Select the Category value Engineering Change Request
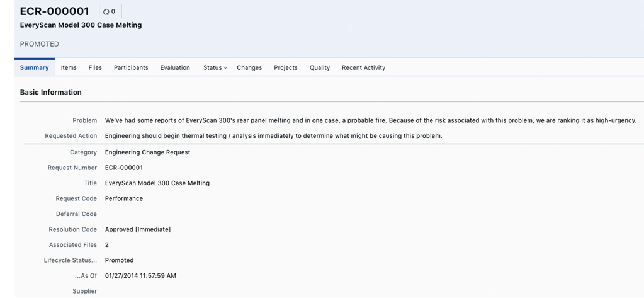Viewport: 644px width, 298px height. point(147,152)
